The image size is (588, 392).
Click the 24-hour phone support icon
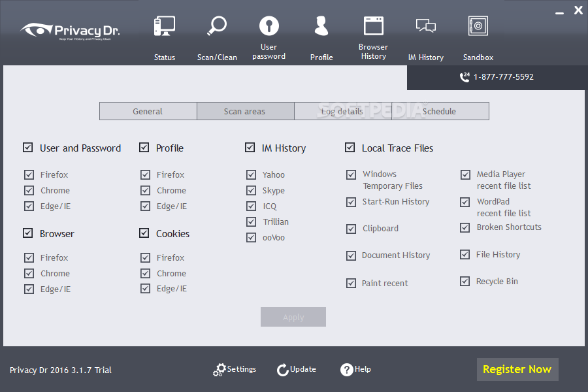coord(465,77)
